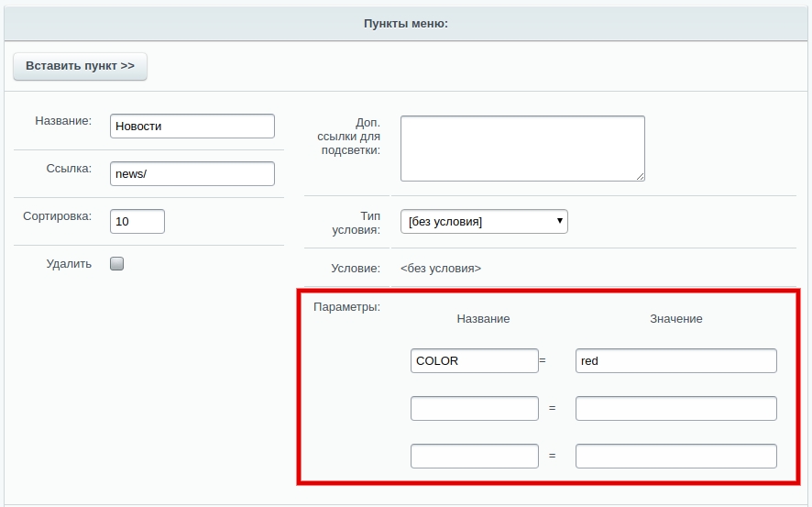812x507 pixels.
Task: Click the "Удалить" label text
Action: pyautogui.click(x=69, y=264)
